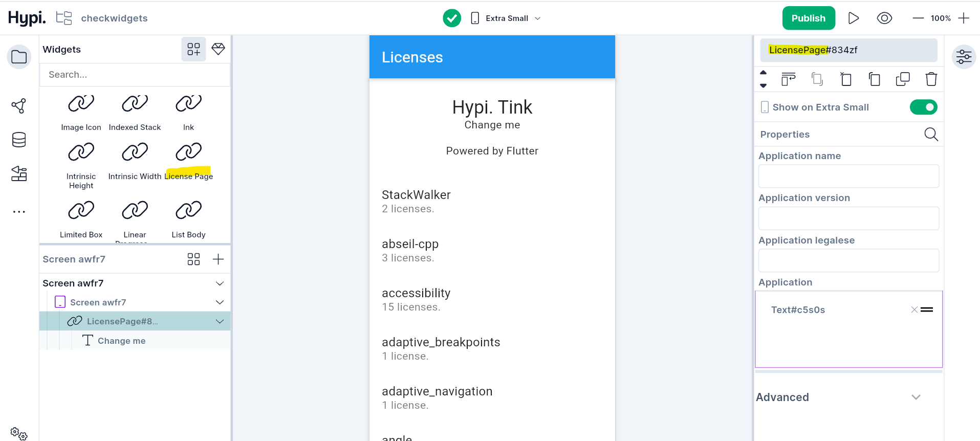Open the database icon in sidebar

19,140
